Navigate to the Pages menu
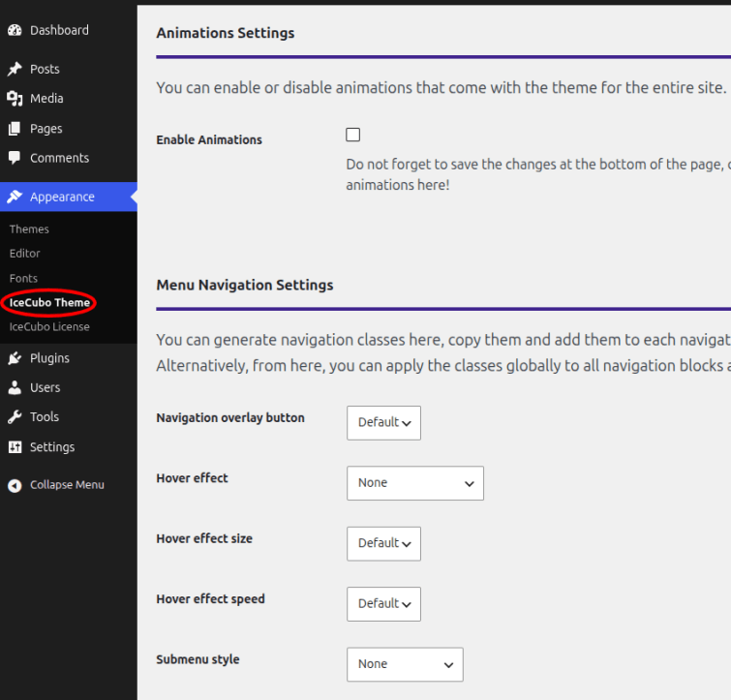Viewport: 731px width, 700px height. pyautogui.click(x=46, y=129)
